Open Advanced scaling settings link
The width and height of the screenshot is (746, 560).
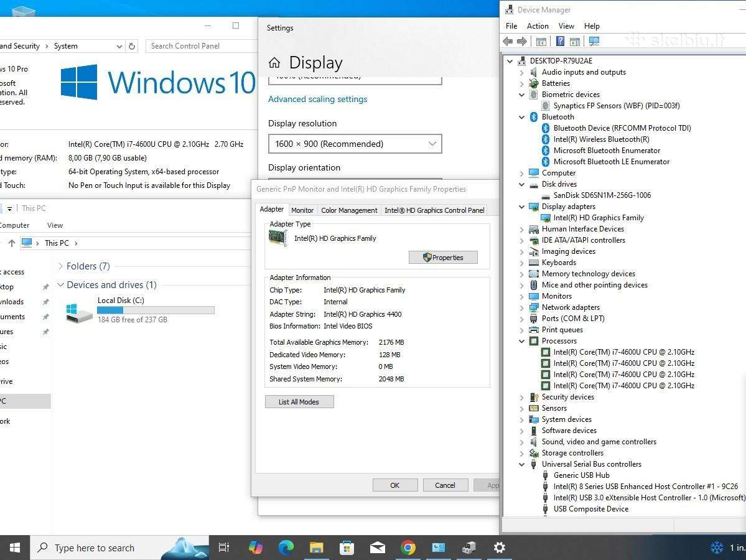click(x=318, y=100)
